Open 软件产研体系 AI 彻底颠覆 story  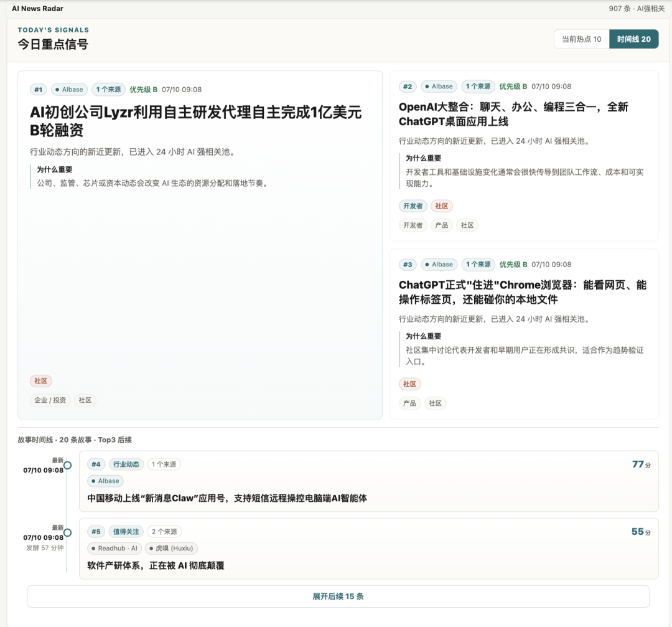[x=156, y=566]
